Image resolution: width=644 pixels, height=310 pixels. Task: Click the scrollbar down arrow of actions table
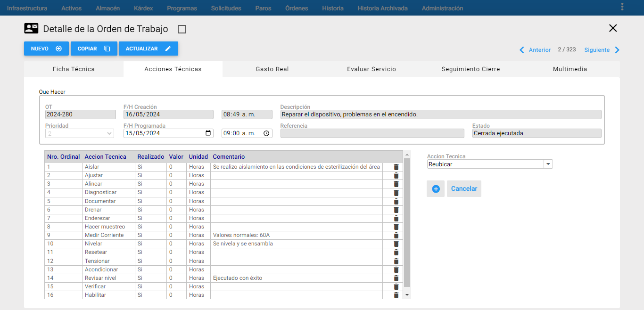[x=407, y=295]
